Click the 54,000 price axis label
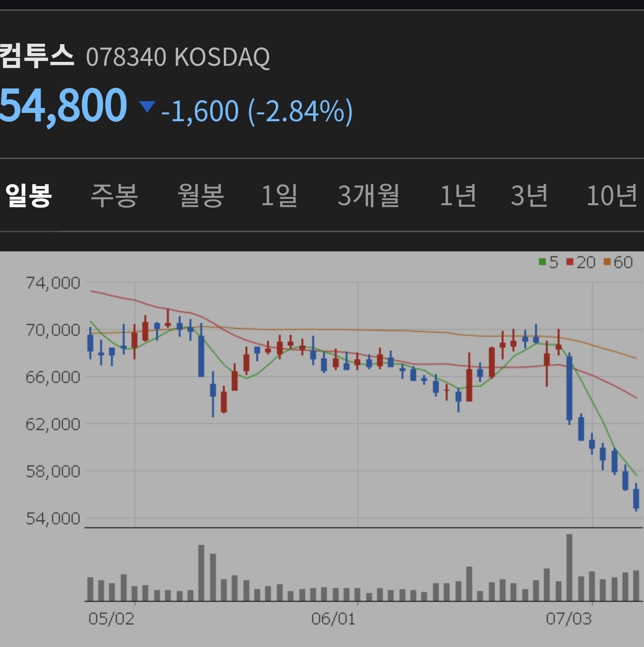This screenshot has width=644, height=647. tap(53, 518)
